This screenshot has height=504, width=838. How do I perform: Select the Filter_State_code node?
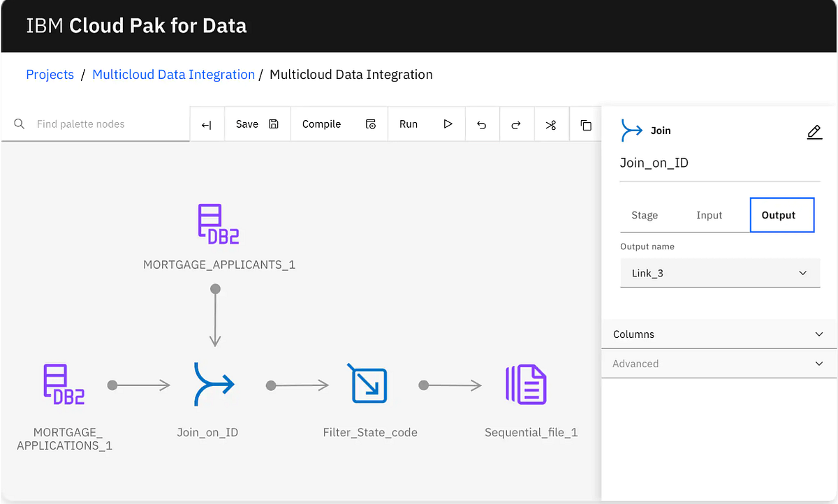[369, 384]
